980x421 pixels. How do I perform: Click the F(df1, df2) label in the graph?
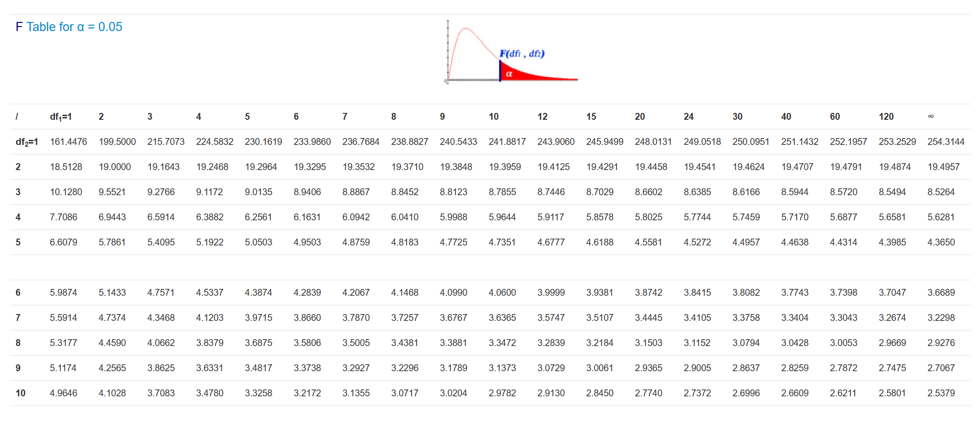521,53
